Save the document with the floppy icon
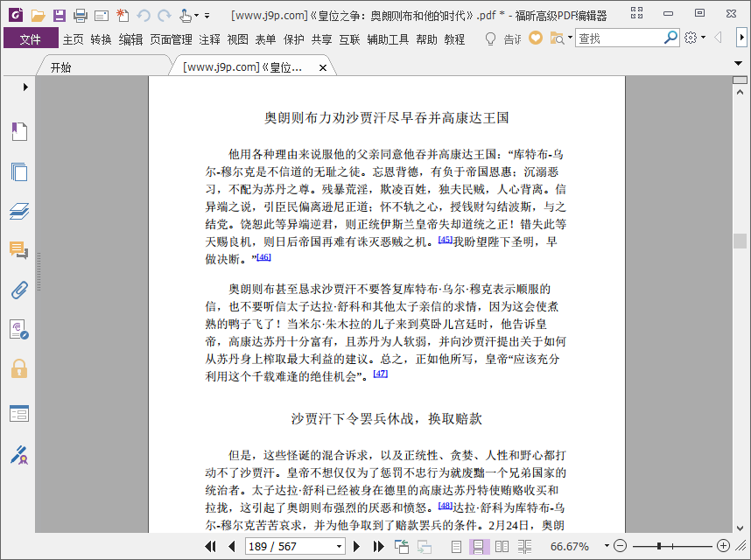751x560 pixels. 60,16
